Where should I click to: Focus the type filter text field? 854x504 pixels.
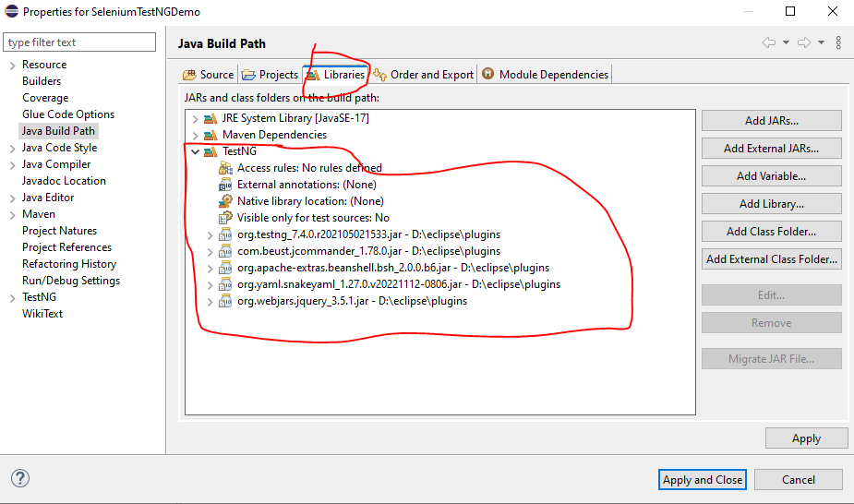click(79, 42)
